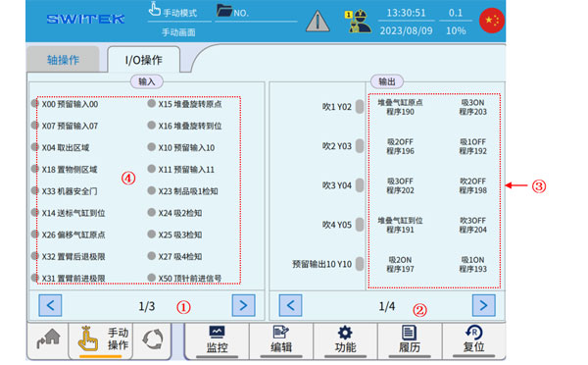Select 堆叠气缸到位 程序191 output
The width and height of the screenshot is (588, 365).
(400, 225)
